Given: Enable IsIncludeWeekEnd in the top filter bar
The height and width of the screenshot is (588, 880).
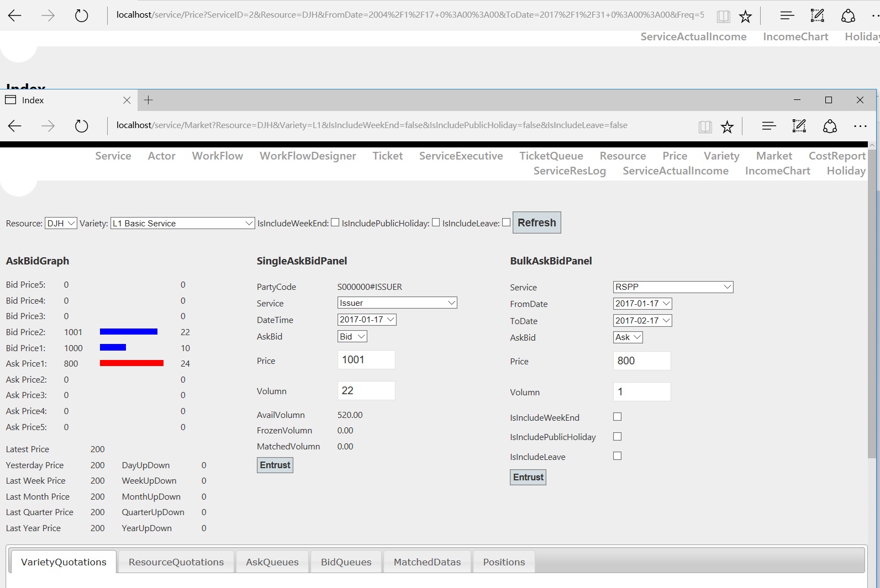Looking at the screenshot, I should (x=335, y=223).
